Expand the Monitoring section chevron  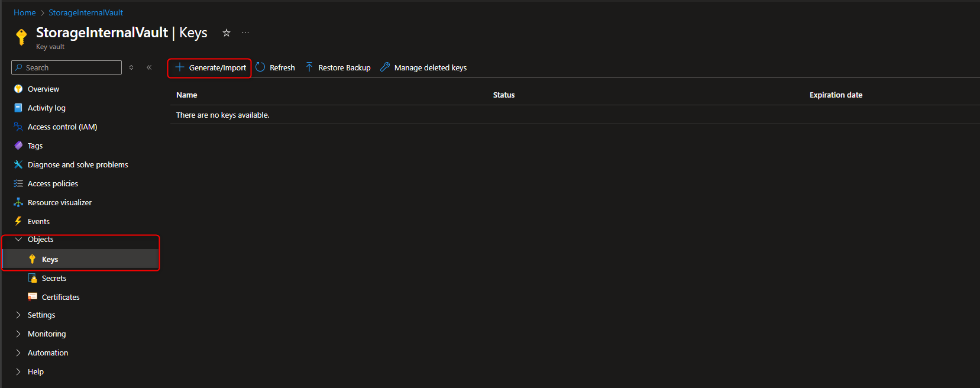(x=18, y=334)
